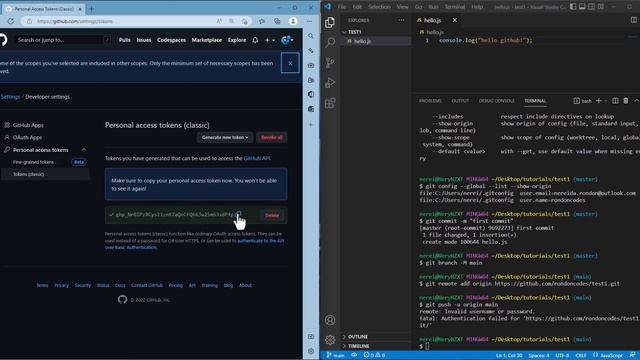Switch to the DEBUG CONSOLE panel tab
This screenshot has height=360, width=640.
pyautogui.click(x=496, y=101)
